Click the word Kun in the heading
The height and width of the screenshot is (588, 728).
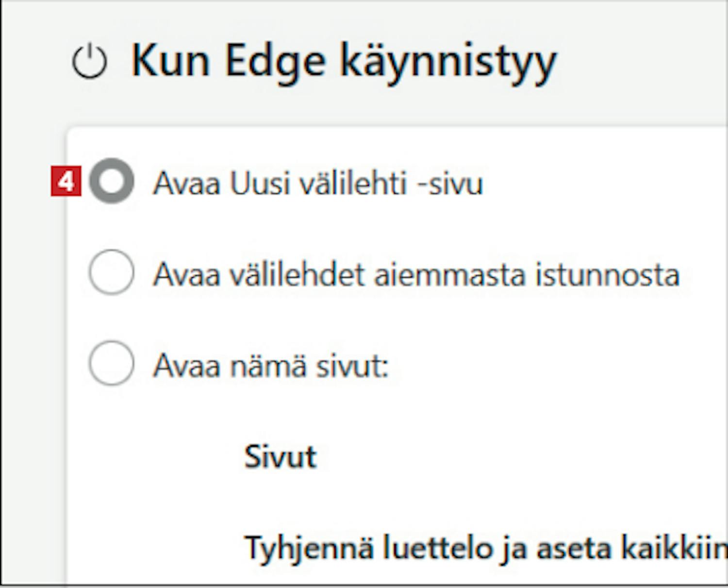171,61
